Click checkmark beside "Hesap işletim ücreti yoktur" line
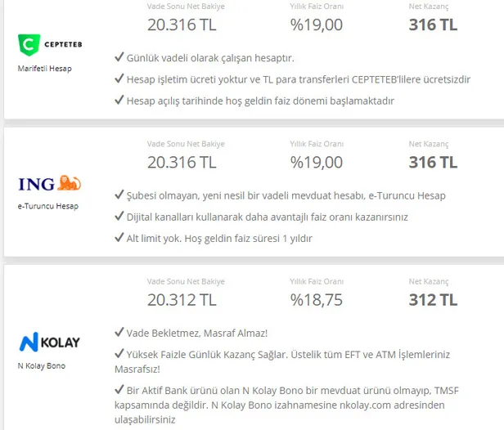 tap(119, 79)
